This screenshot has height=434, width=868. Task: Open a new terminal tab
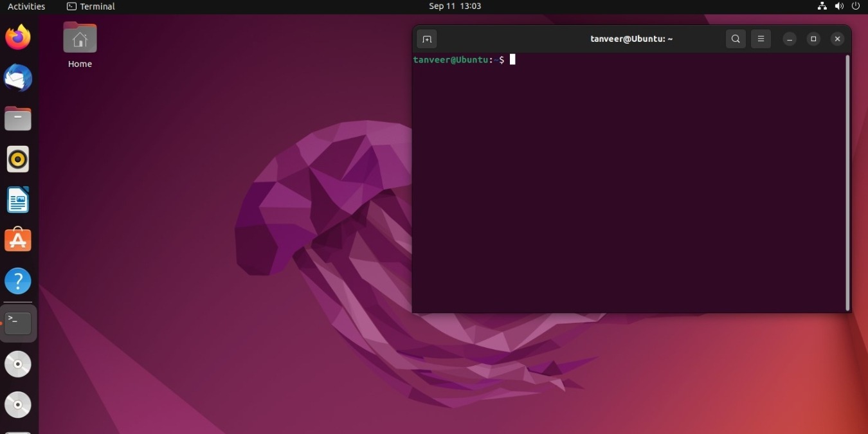427,39
